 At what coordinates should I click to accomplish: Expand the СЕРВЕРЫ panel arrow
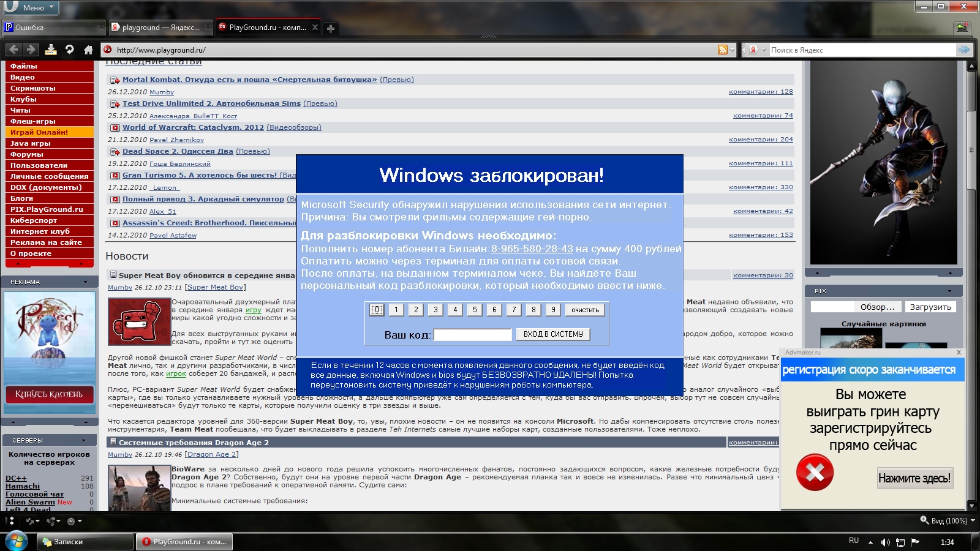(x=84, y=441)
